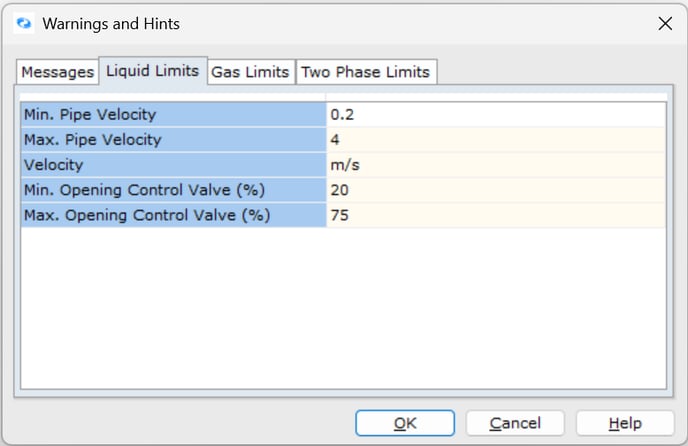Highlight the Max. Opening Control Valve (%) label
The width and height of the screenshot is (688, 446).
tap(173, 215)
